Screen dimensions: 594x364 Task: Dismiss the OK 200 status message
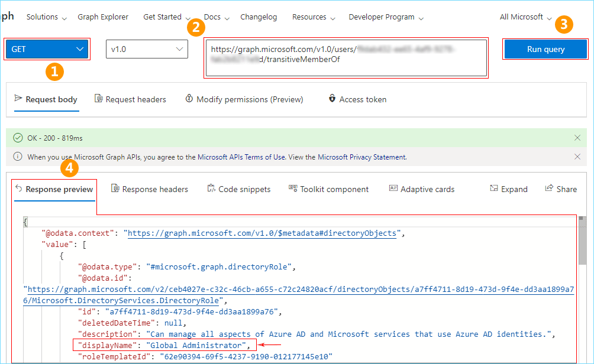pos(577,138)
